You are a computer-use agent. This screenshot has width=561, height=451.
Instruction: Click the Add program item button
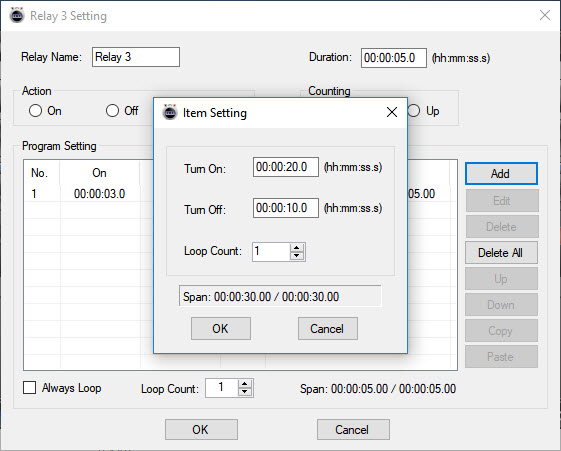point(501,174)
